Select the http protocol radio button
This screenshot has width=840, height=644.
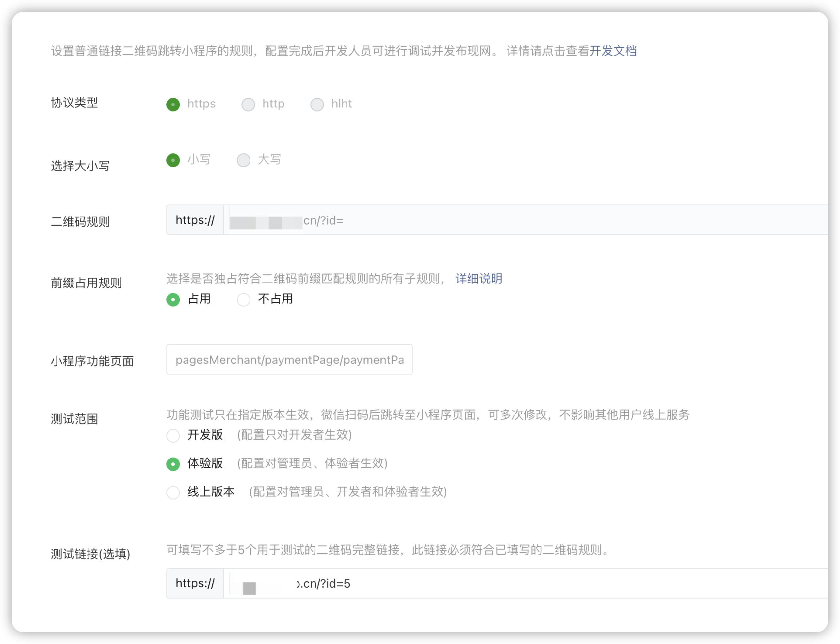point(248,104)
